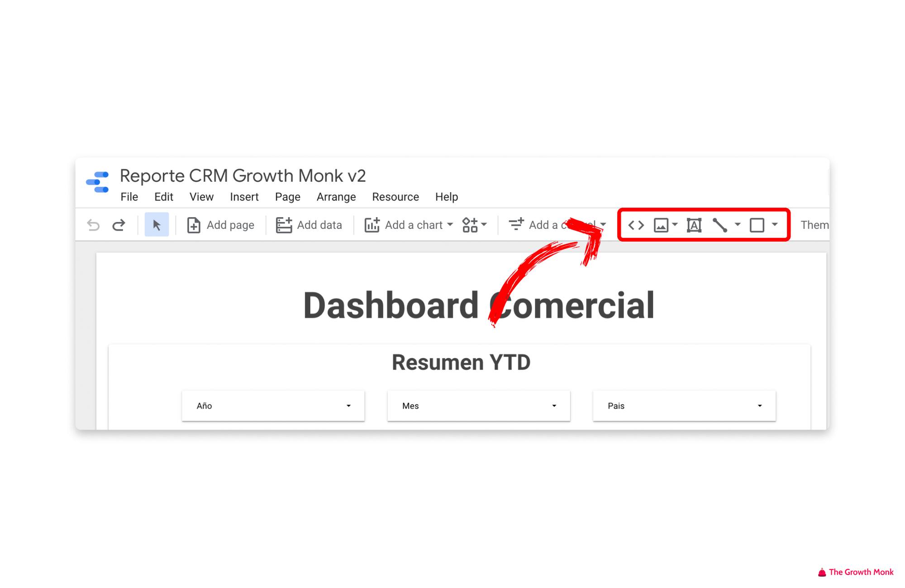Click the Add page button
The image size is (905, 588).
[221, 225]
